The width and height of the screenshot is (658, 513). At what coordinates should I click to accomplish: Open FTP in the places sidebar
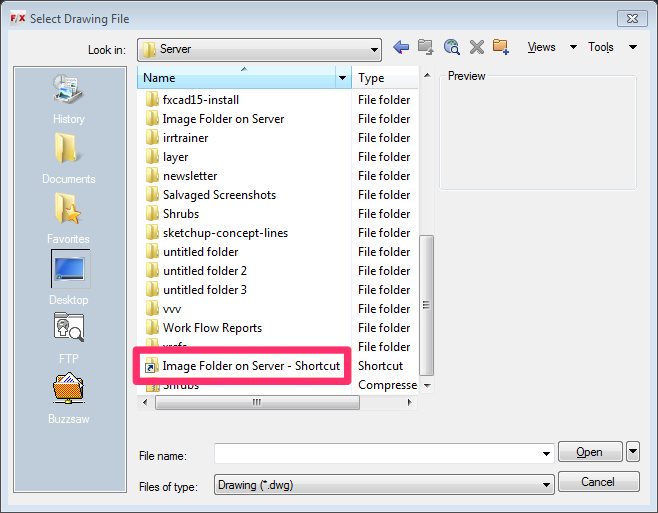tap(69, 338)
